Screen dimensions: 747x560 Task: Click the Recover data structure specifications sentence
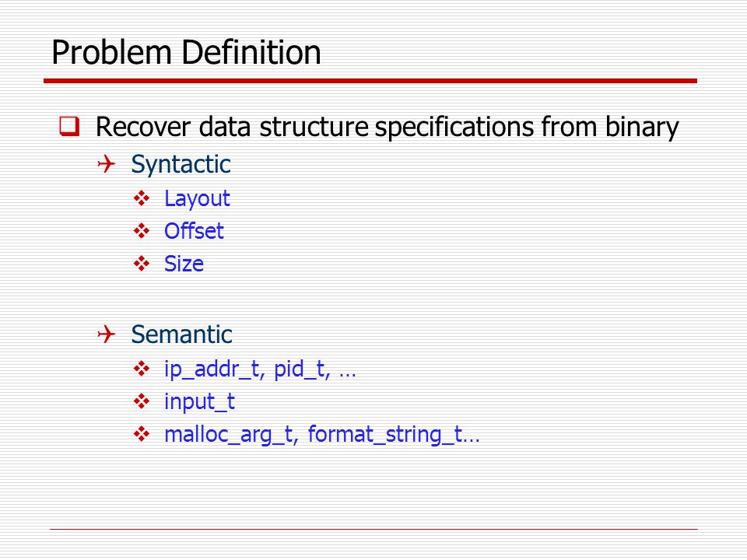click(x=388, y=127)
